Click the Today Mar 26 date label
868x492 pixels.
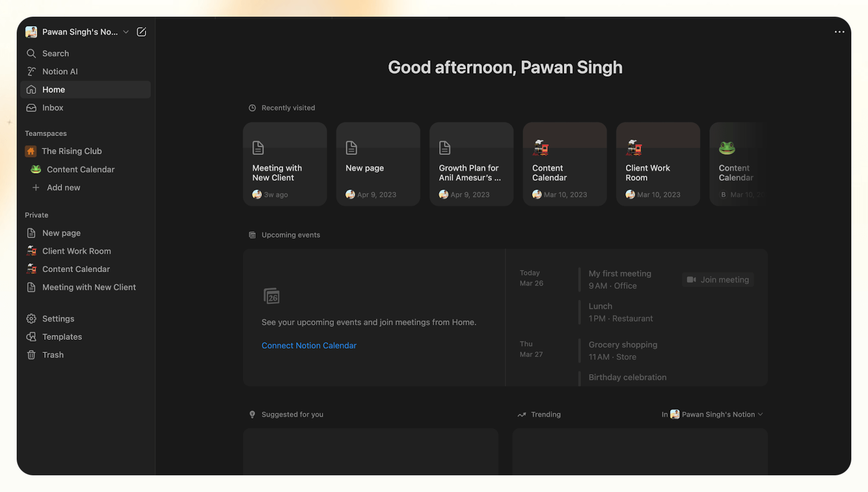[532, 278]
